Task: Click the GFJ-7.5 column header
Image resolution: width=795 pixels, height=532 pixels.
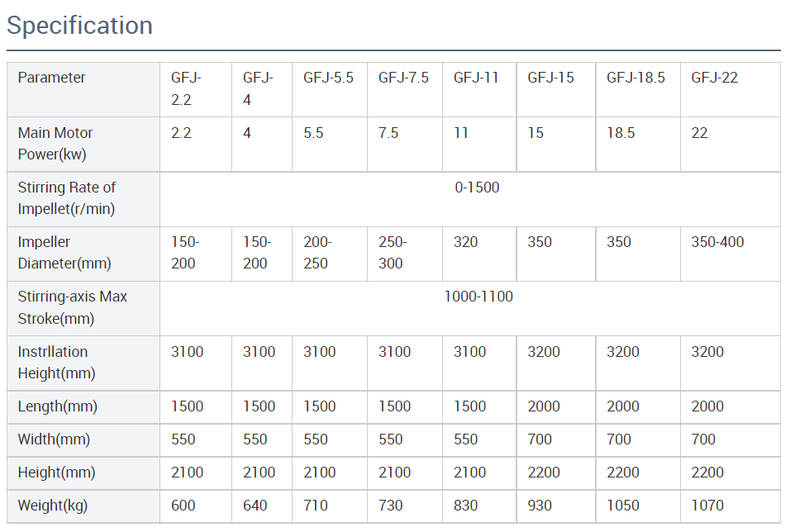Action: [x=403, y=78]
